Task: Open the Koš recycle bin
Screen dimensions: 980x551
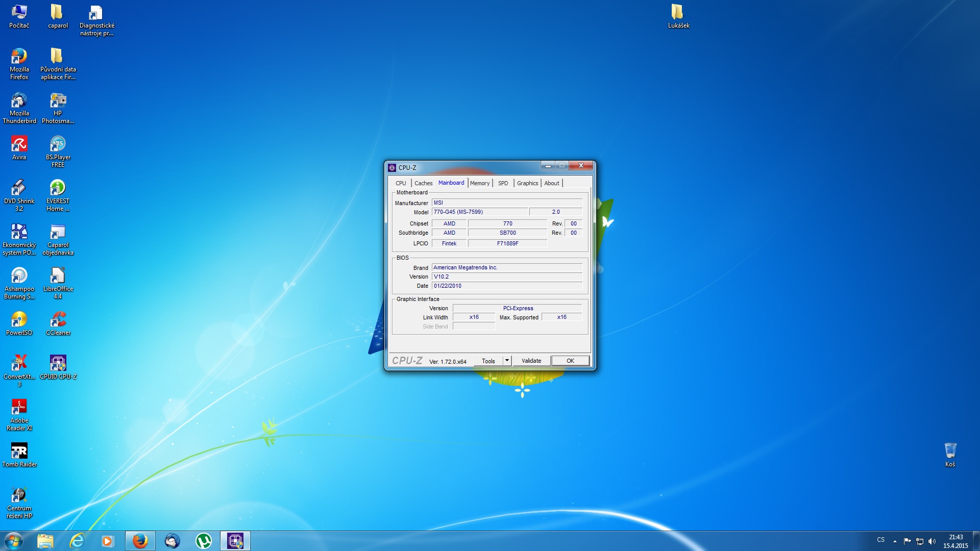Action: pos(950,455)
